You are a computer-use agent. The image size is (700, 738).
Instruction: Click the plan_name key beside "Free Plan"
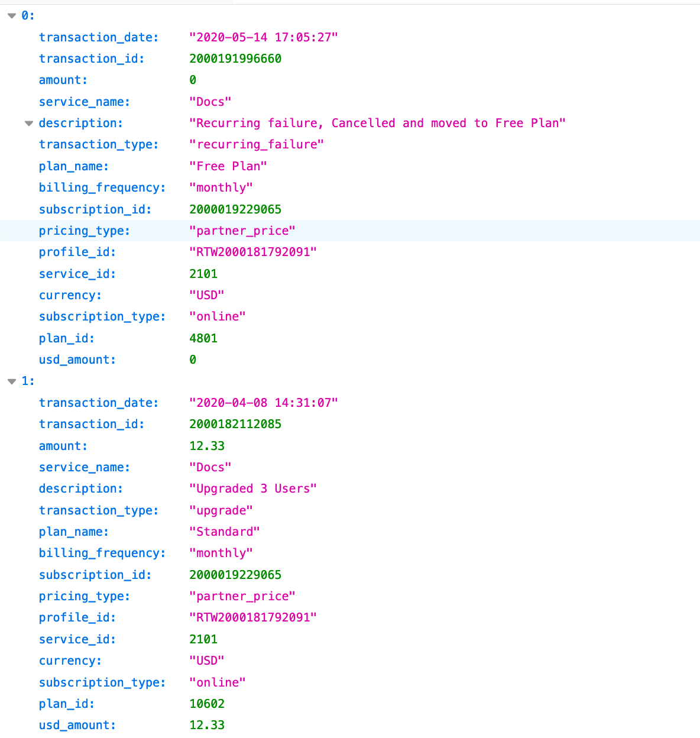tap(74, 166)
